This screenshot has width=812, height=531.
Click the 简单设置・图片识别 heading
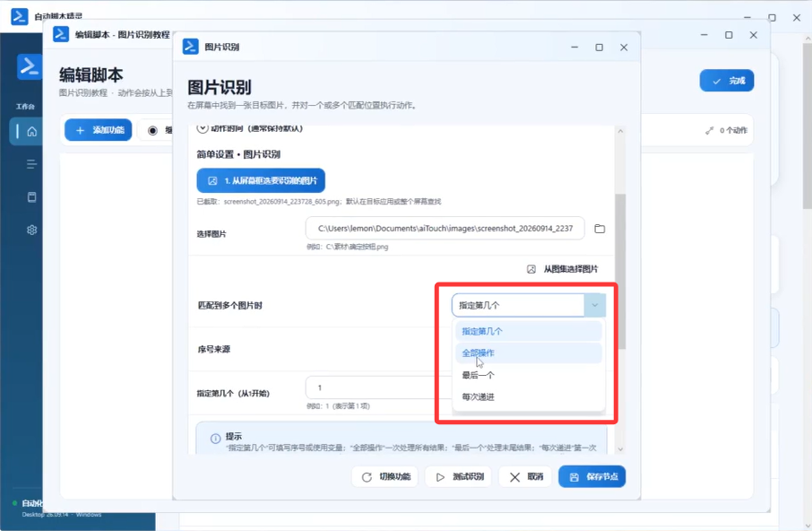tap(238, 154)
